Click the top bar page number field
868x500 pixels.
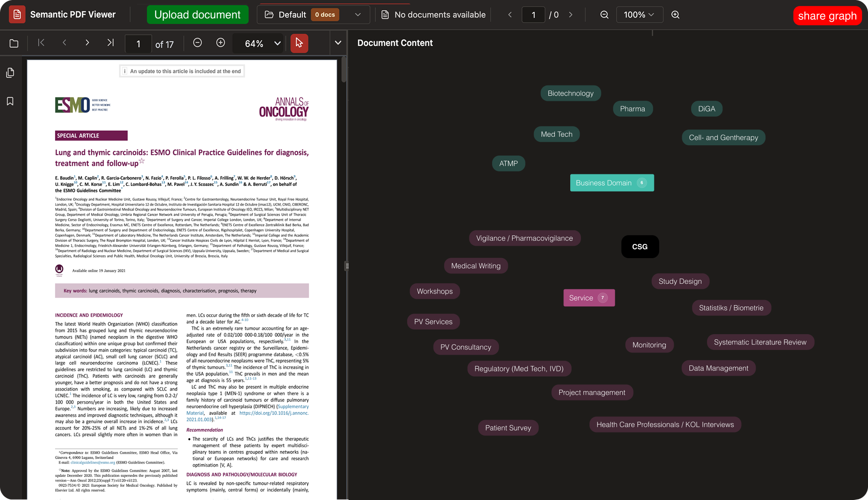[533, 15]
